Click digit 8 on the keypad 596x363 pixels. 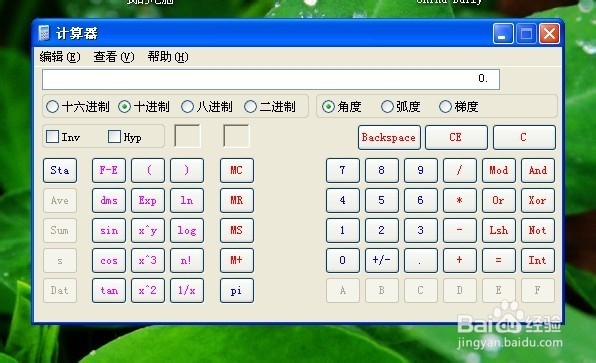pyautogui.click(x=382, y=170)
